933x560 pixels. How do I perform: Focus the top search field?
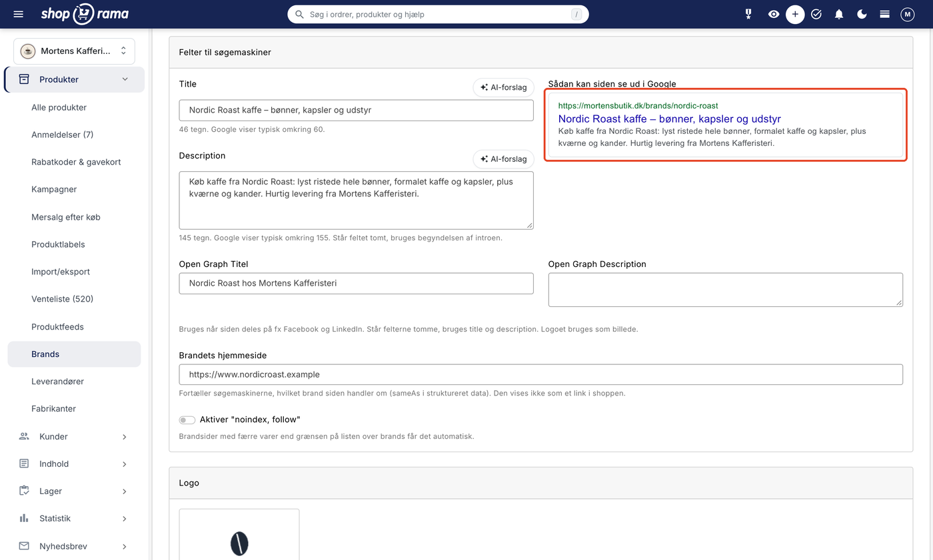[438, 14]
